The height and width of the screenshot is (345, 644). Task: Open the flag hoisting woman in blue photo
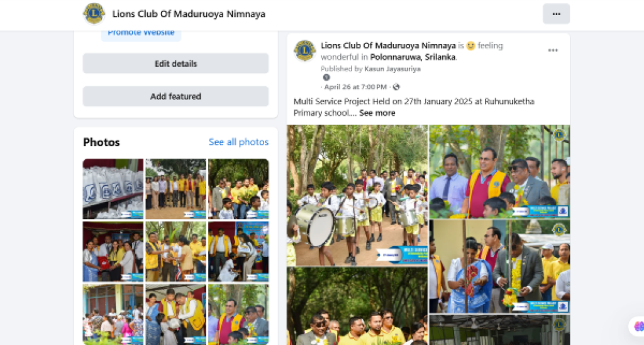pyautogui.click(x=499, y=266)
